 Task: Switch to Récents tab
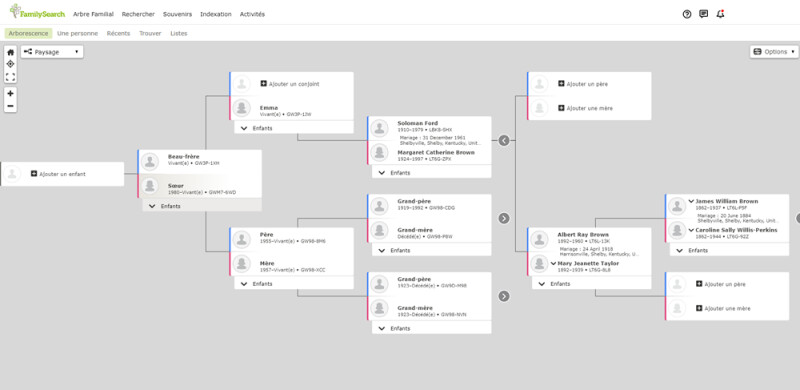(x=118, y=33)
